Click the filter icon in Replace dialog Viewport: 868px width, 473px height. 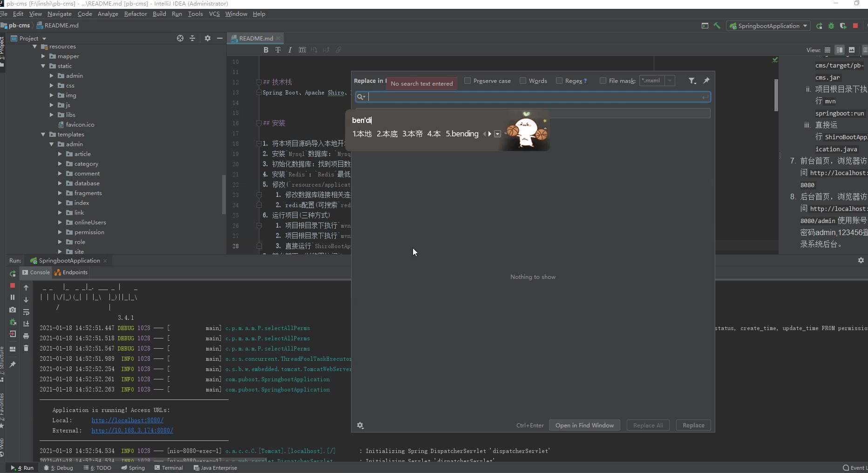pos(692,81)
